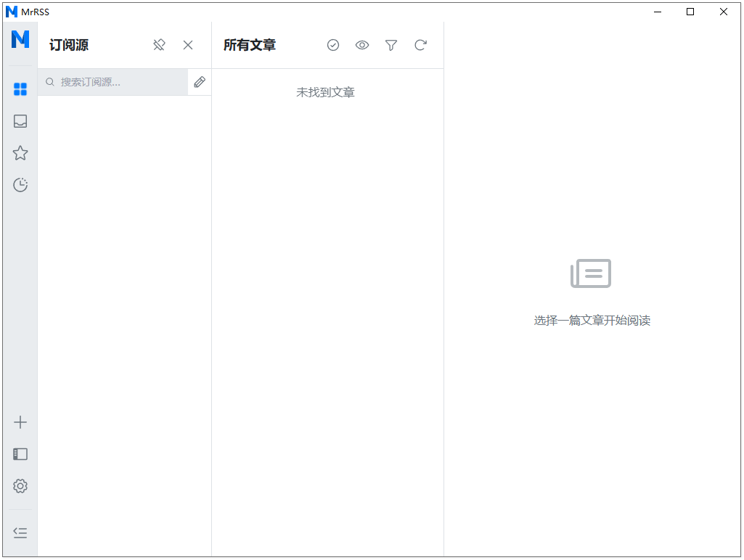Expand the settings gear options
The image size is (744, 560).
(x=20, y=486)
